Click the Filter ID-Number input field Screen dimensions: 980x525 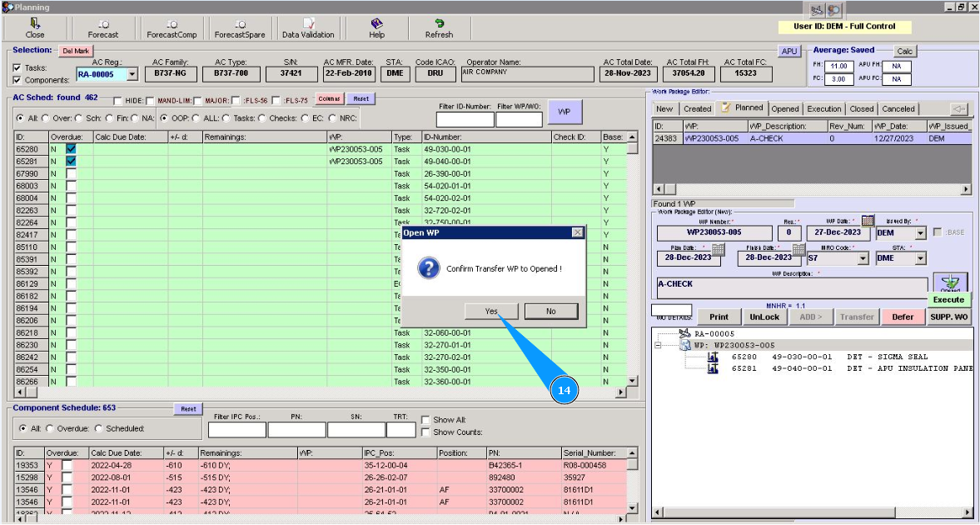pos(465,119)
